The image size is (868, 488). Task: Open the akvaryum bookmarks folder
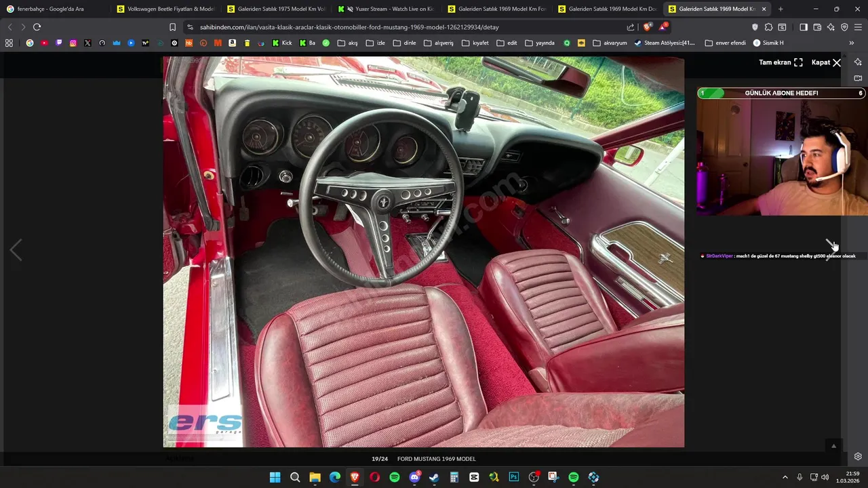610,43
